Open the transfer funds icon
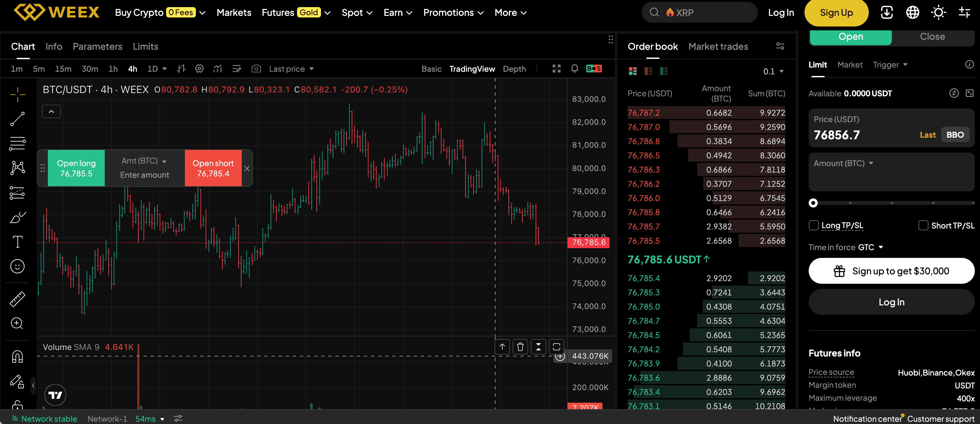This screenshot has width=980, height=424. coord(954,93)
